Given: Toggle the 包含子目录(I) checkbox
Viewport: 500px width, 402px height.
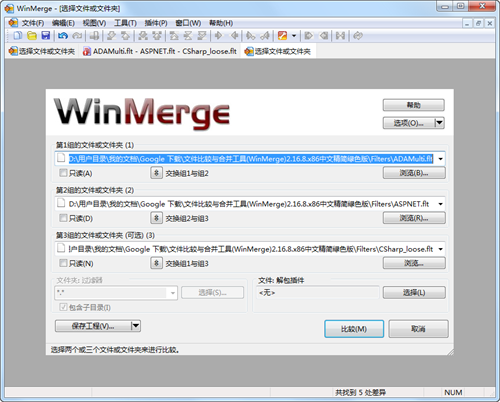Looking at the screenshot, I should point(63,307).
